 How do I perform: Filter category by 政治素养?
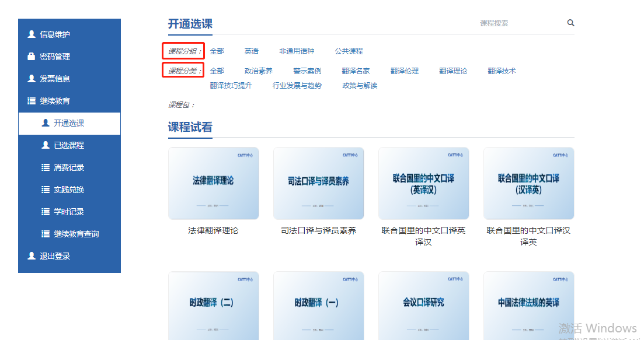tap(258, 71)
